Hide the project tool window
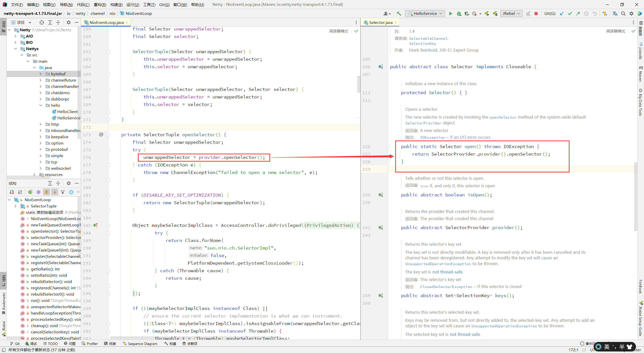This screenshot has height=353, width=644. click(x=77, y=22)
